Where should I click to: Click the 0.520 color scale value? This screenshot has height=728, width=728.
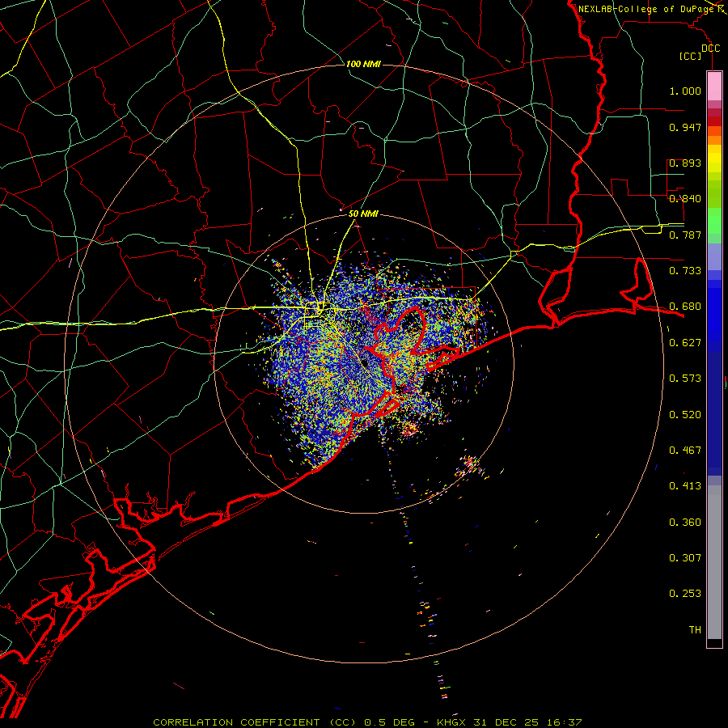(685, 415)
